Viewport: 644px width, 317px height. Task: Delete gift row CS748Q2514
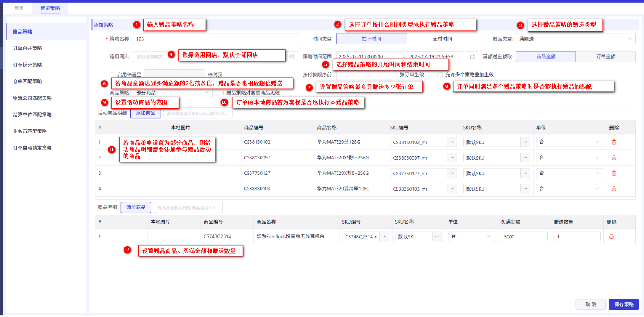coord(611,236)
